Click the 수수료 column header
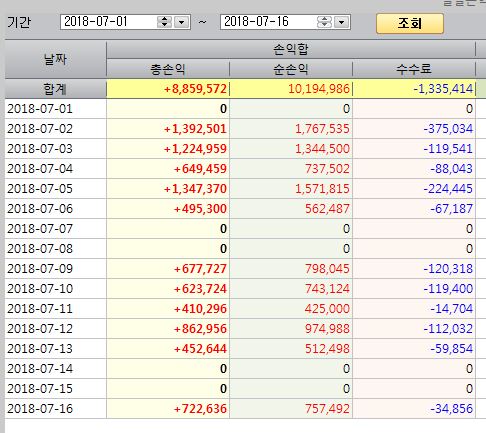 pyautogui.click(x=414, y=69)
